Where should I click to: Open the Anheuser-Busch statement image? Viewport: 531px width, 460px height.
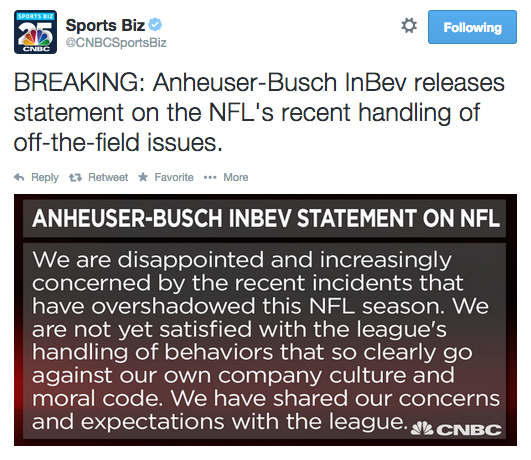click(x=265, y=320)
